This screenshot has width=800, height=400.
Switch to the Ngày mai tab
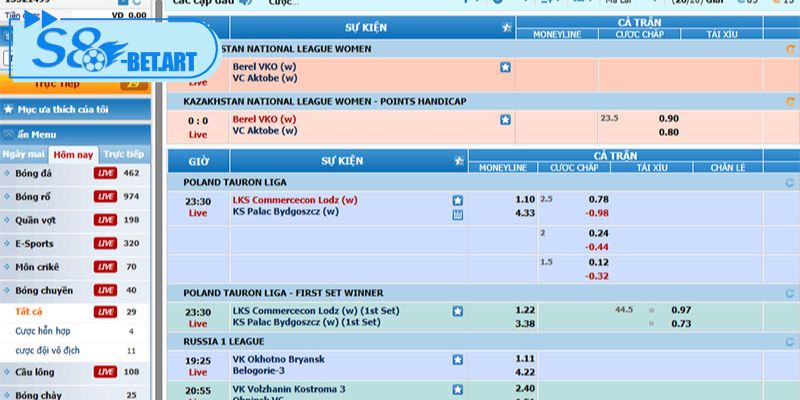click(23, 154)
